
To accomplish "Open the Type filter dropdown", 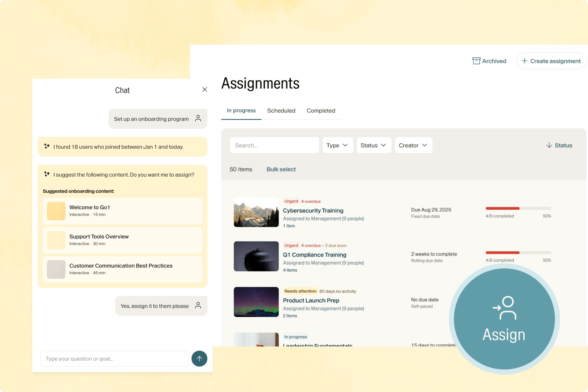I will tap(337, 145).
